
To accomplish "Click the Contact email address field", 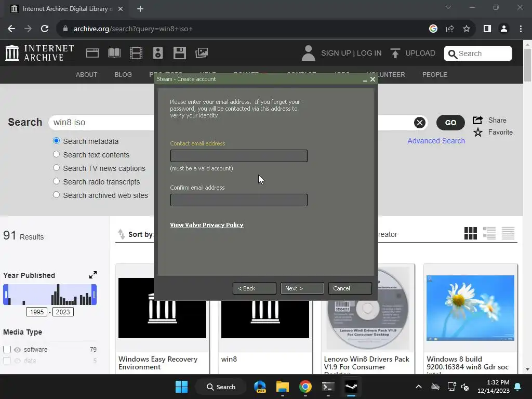I will (x=239, y=156).
